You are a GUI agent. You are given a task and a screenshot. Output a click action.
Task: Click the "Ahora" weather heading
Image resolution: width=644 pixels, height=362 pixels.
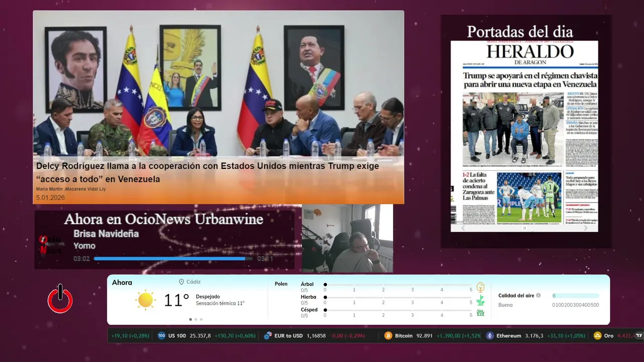[x=122, y=283]
